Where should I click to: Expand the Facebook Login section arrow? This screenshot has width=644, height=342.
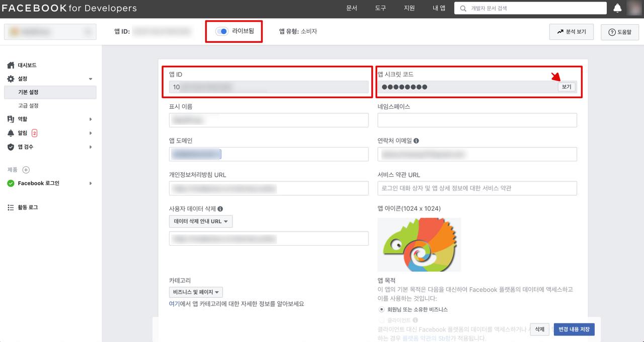pos(91,183)
